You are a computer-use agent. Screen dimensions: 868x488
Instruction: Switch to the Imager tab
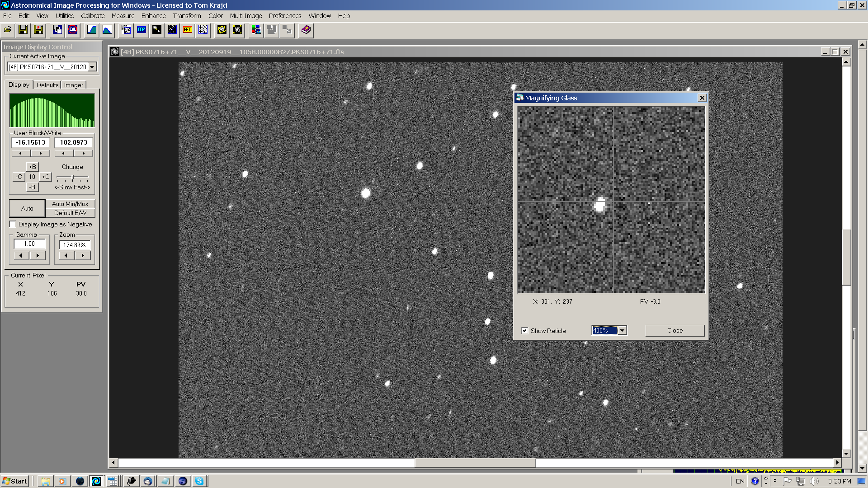pos(73,85)
